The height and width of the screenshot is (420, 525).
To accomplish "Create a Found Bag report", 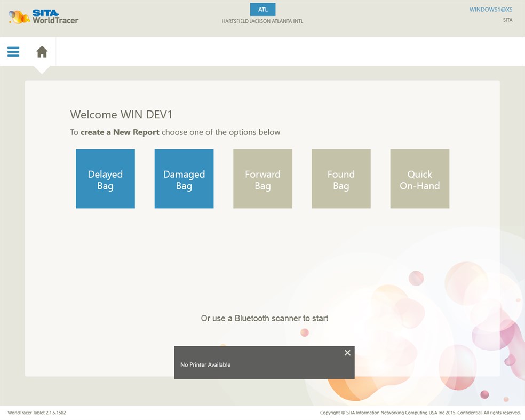I will click(x=341, y=179).
